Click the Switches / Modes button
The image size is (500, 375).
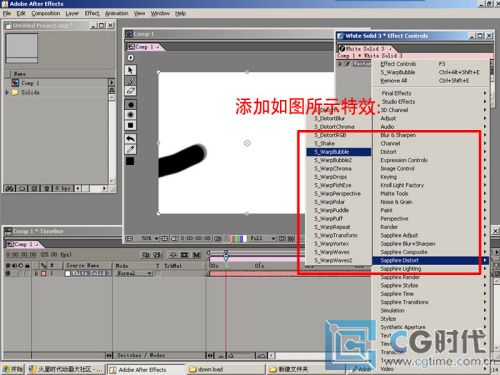click(141, 355)
